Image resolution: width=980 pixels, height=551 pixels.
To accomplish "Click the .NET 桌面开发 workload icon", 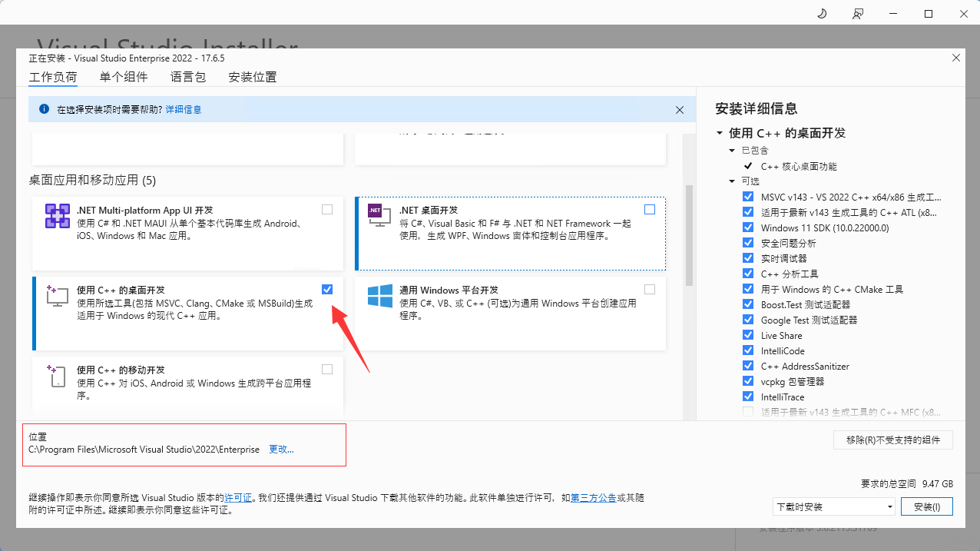I will tap(379, 215).
